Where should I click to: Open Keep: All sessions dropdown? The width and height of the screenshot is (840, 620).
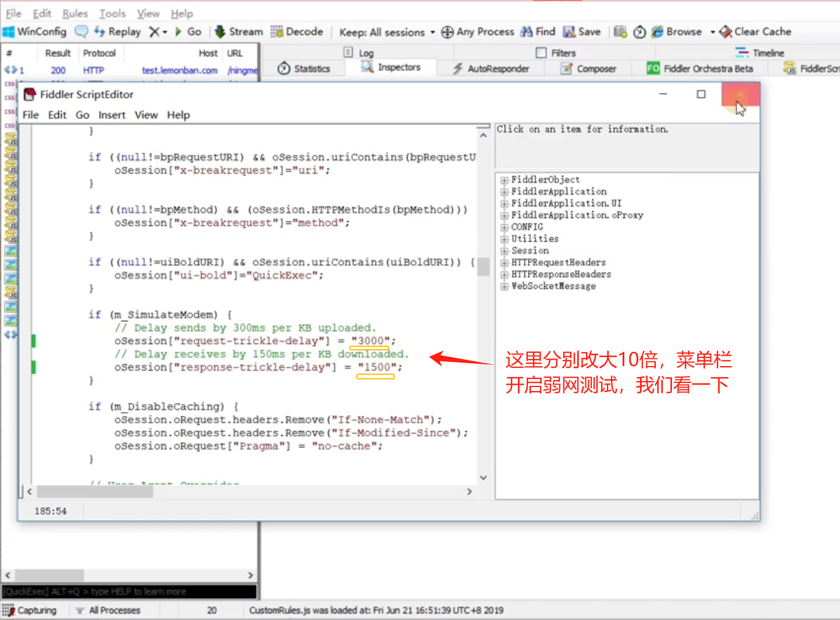point(387,32)
